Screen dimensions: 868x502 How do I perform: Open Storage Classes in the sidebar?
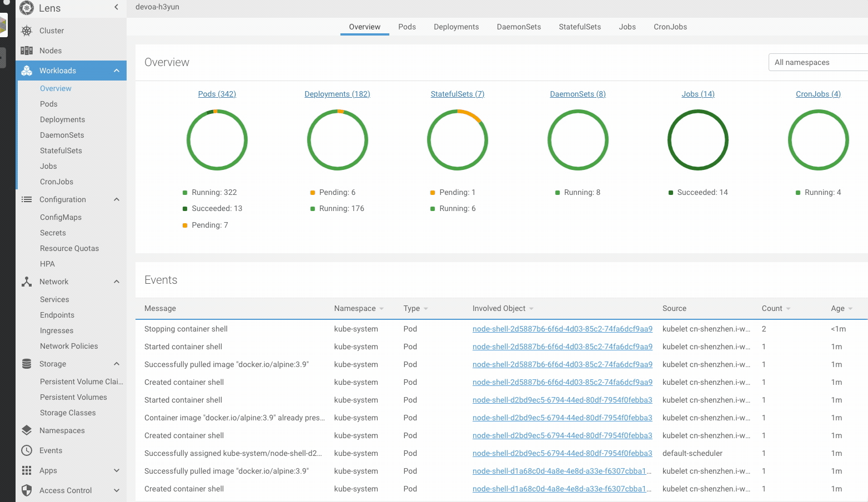pyautogui.click(x=68, y=413)
